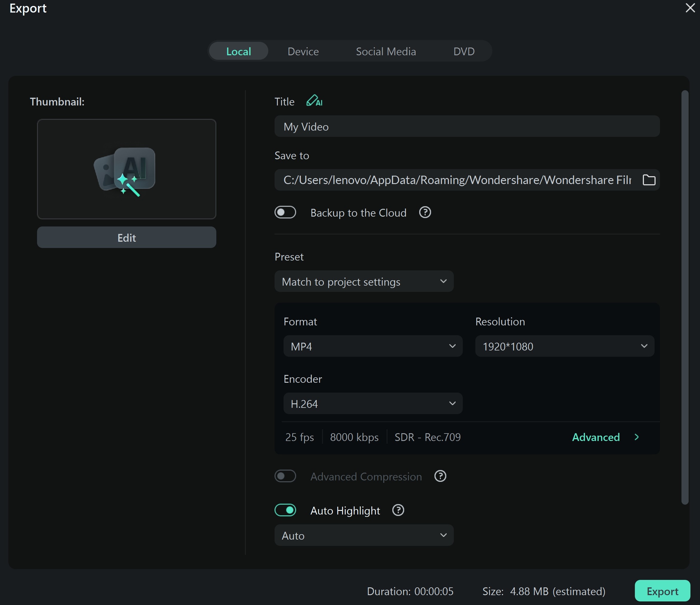700x605 pixels.
Task: Open the Resolution dropdown showing 1920*1080
Action: 565,346
